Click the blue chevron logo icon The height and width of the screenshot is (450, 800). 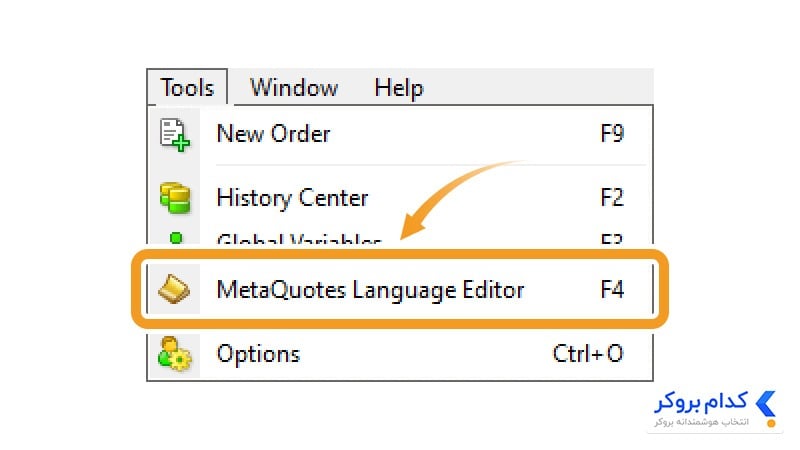[765, 404]
